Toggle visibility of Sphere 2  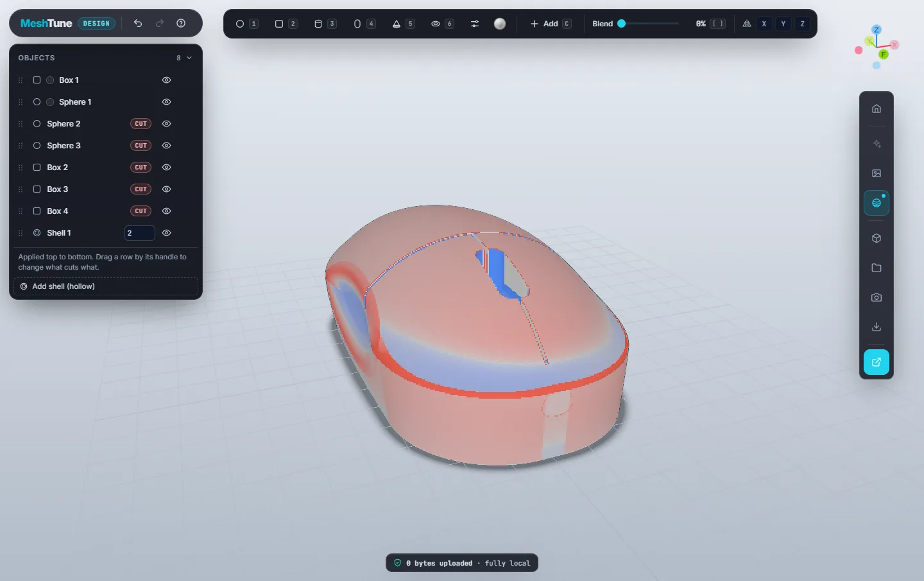pos(166,124)
